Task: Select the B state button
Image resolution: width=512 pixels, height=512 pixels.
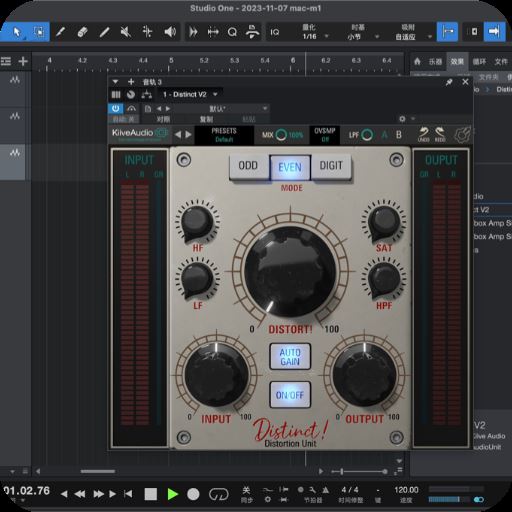Action: tap(399, 135)
